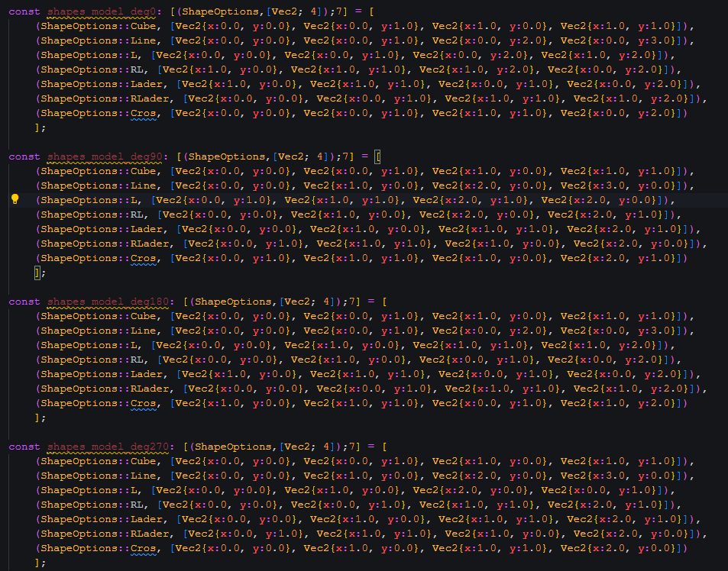Click ShapeOptions::RLader in the deg90 array
The width and height of the screenshot is (728, 571).
(x=105, y=244)
